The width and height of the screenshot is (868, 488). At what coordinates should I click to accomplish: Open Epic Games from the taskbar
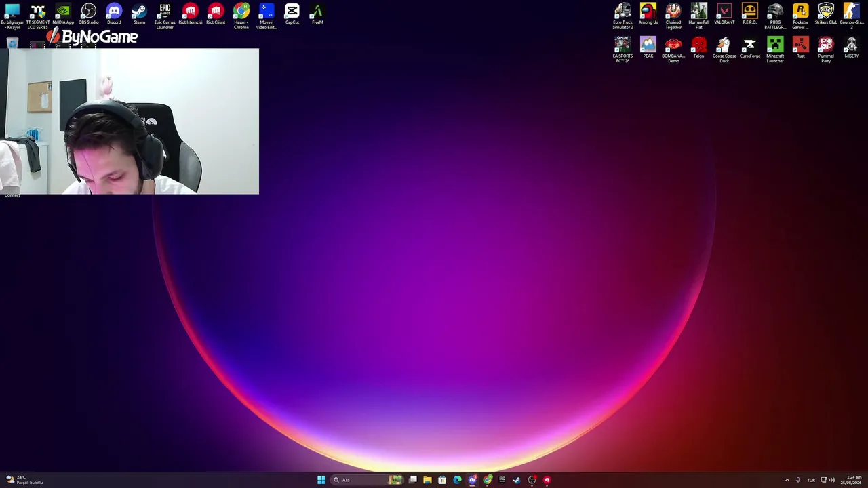[x=502, y=480]
